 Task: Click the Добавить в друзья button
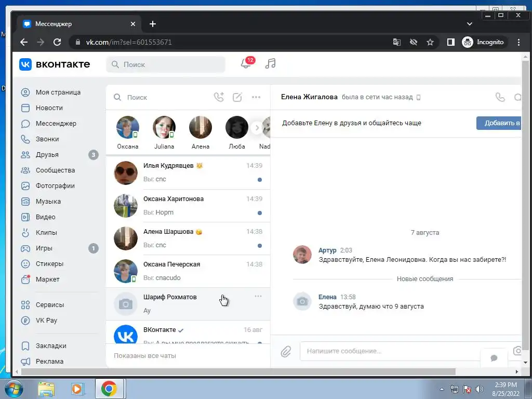coord(499,123)
